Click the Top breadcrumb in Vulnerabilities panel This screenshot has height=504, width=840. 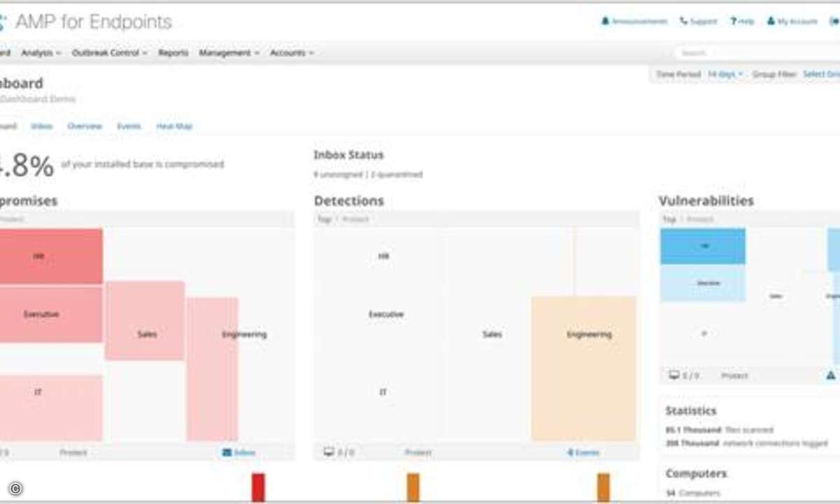(669, 219)
